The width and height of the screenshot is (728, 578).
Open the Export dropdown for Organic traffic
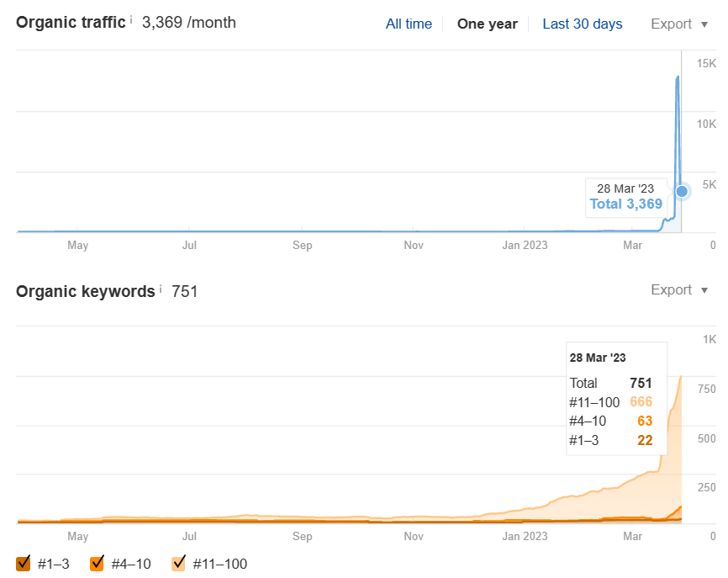pyautogui.click(x=679, y=24)
